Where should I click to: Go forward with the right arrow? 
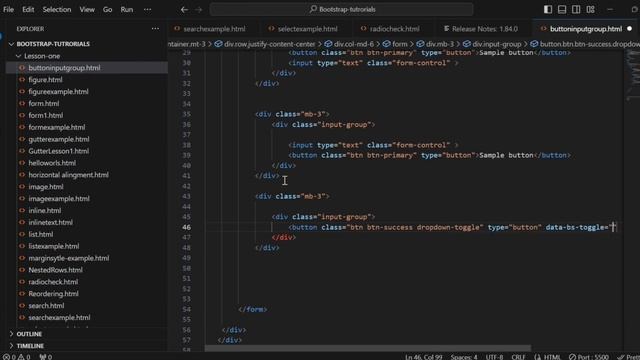point(198,9)
